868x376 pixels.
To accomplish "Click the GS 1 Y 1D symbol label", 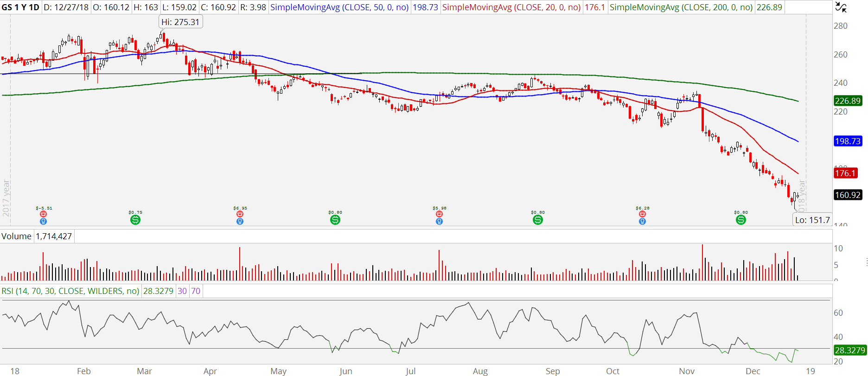I will click(x=20, y=7).
